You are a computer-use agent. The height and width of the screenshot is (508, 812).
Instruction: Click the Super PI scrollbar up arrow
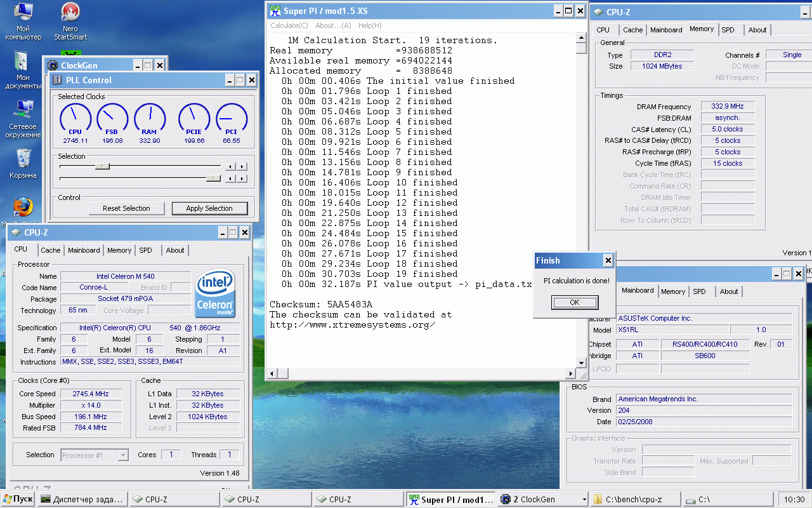pos(581,37)
